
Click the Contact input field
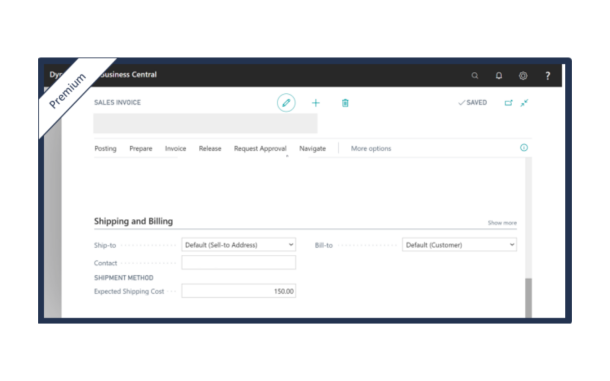[238, 263]
